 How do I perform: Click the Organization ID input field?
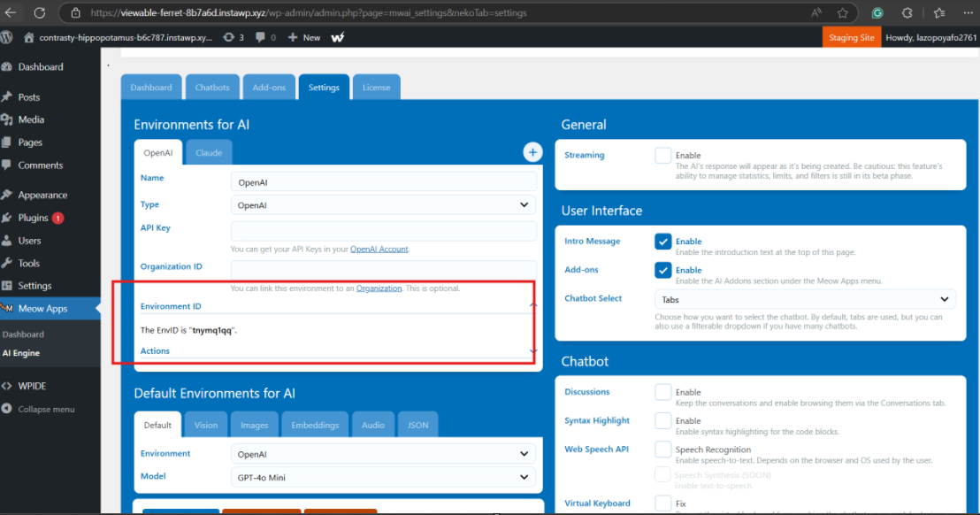pyautogui.click(x=383, y=270)
